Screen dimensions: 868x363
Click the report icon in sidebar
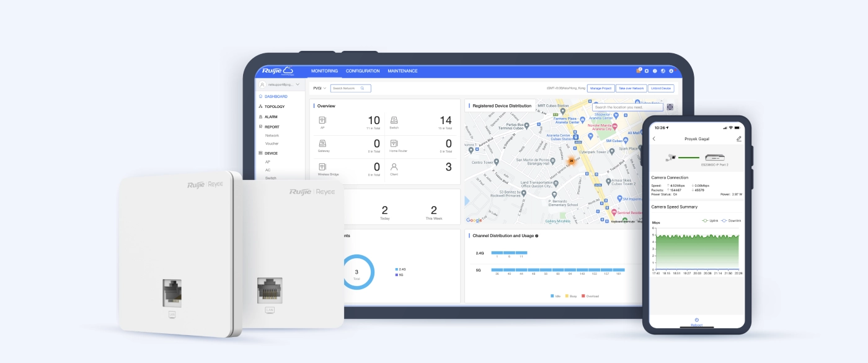(260, 127)
